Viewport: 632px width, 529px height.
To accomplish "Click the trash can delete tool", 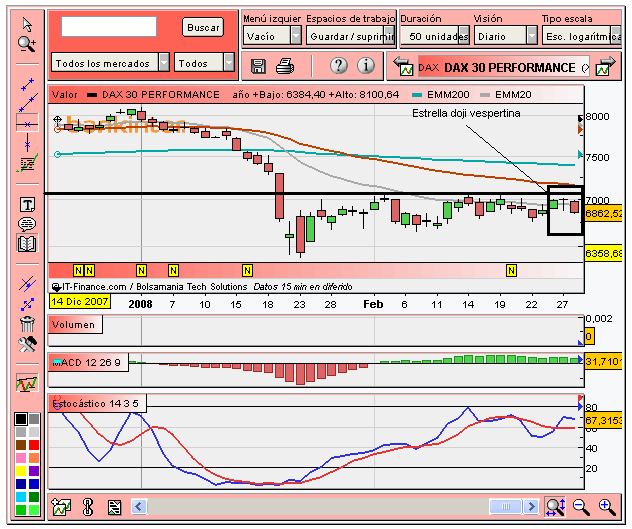I will click(x=27, y=324).
